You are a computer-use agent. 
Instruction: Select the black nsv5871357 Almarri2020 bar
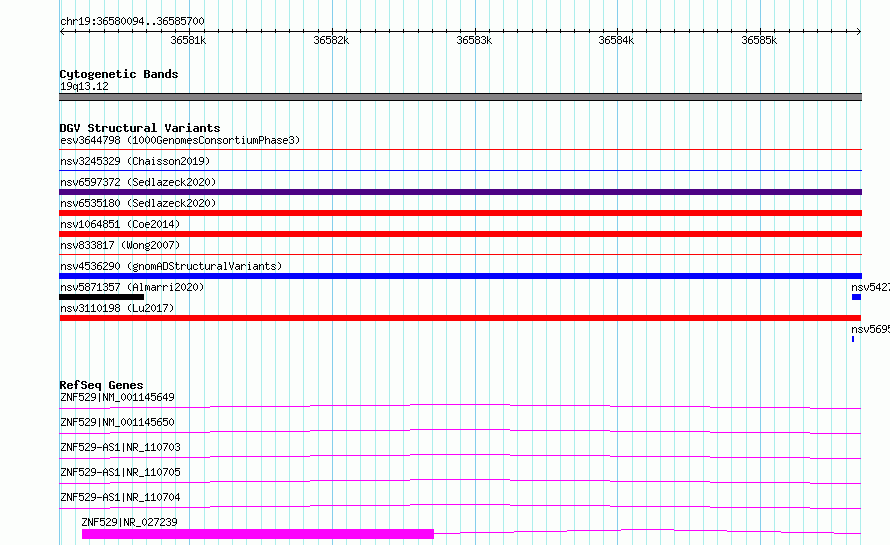(102, 297)
